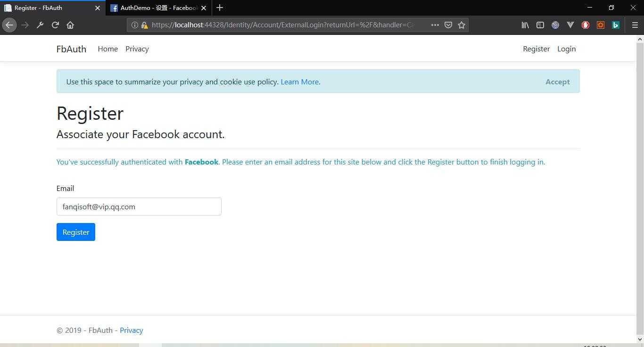Open the Firefox hamburger menu
Screen dimensions: 644x347
[635, 25]
